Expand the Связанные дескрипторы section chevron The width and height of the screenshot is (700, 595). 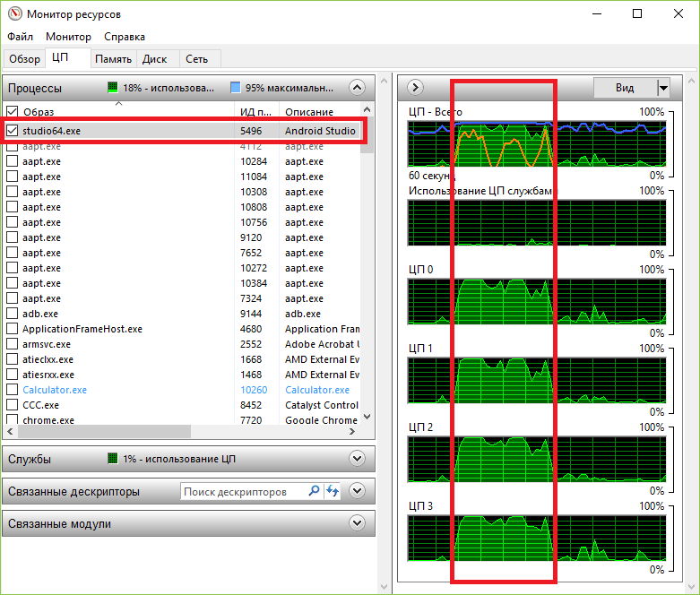coord(357,491)
